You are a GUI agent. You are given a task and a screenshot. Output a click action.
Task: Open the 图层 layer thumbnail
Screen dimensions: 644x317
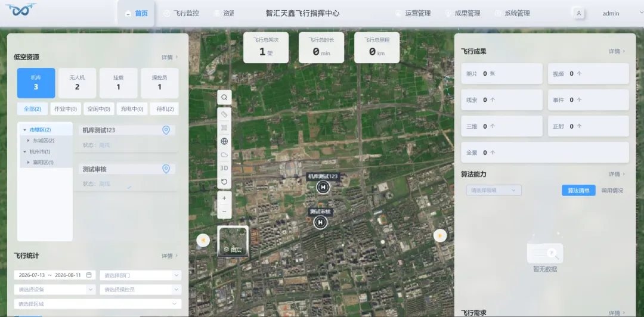point(233,241)
